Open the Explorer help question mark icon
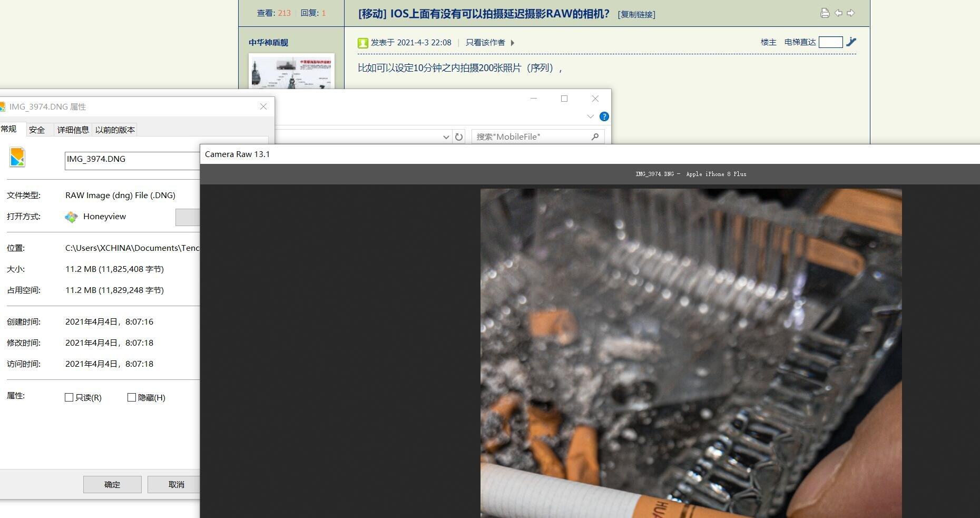The width and height of the screenshot is (980, 518). click(x=604, y=116)
